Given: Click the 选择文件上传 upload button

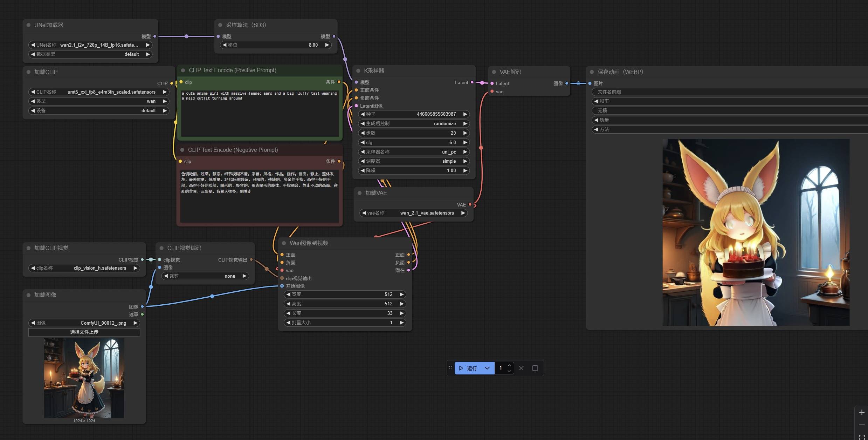Looking at the screenshot, I should 84,332.
